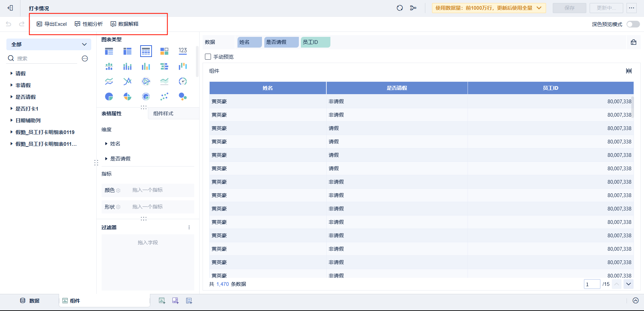Image resolution: width=644 pixels, height=311 pixels.
Task: Go to next page arrow in pagination
Action: [x=629, y=284]
